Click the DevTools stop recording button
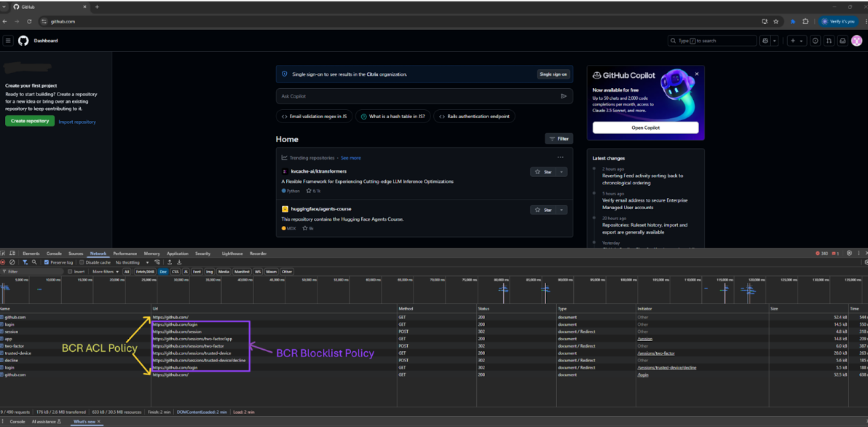 pos(3,262)
